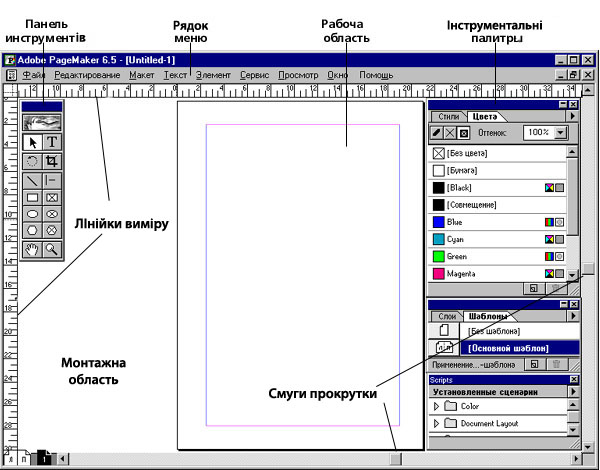This screenshot has width=600, height=470.
Task: Open the Шаблоны palette flyout menu arrow
Action: [573, 316]
